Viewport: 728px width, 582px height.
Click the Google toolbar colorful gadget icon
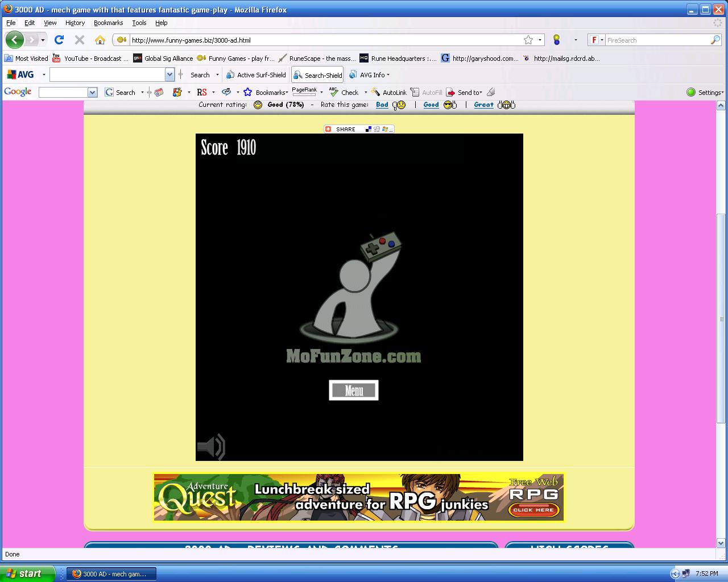click(x=177, y=92)
